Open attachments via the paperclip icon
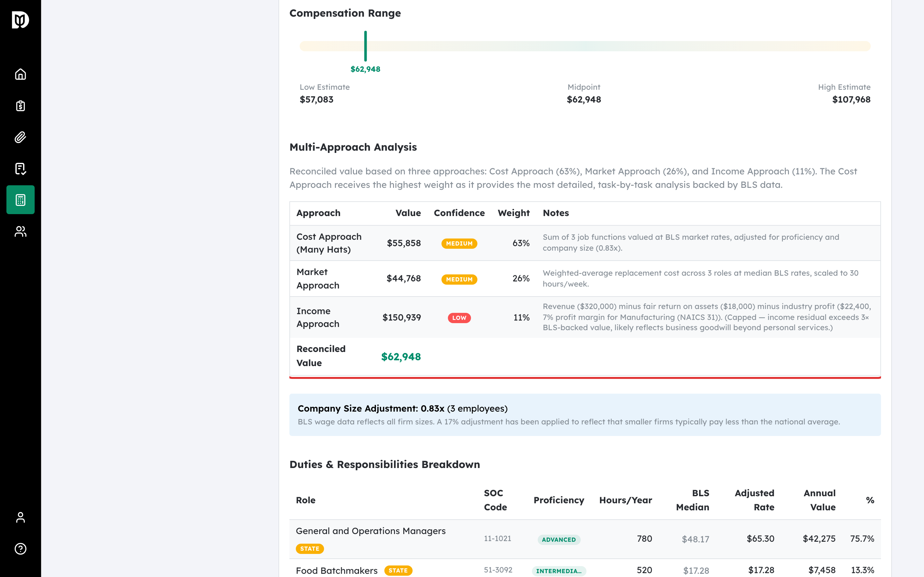 [20, 137]
